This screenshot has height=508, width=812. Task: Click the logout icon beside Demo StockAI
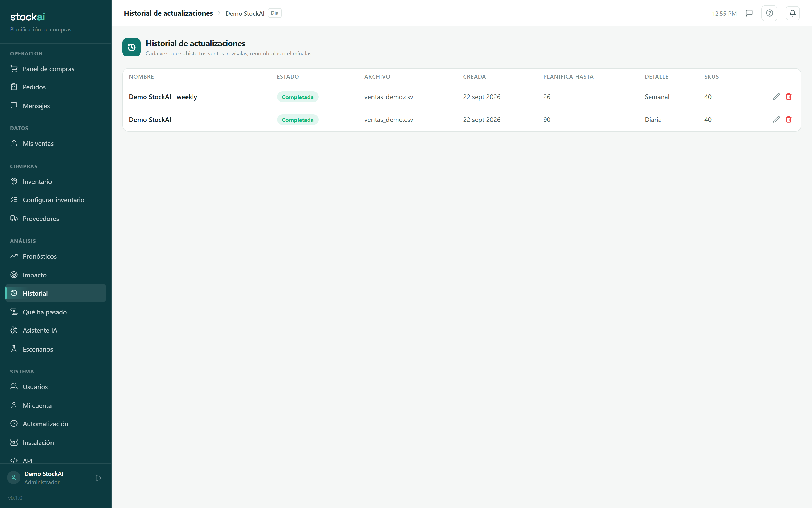(x=99, y=478)
